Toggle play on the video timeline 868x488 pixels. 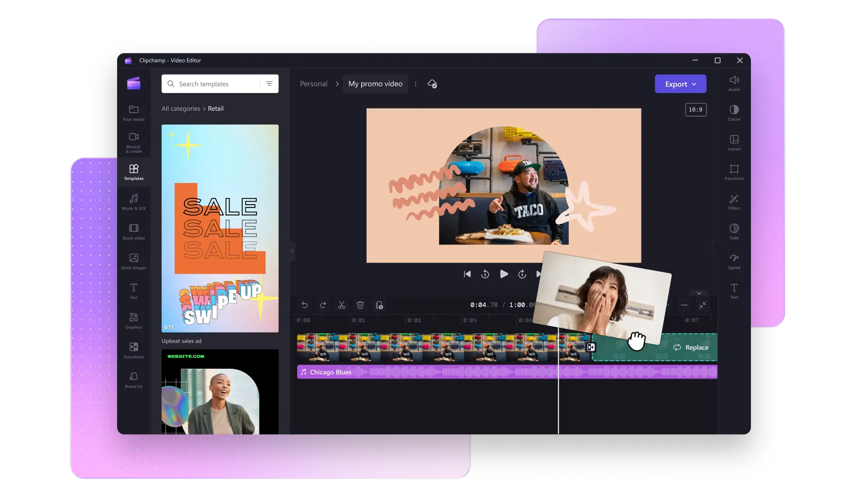pyautogui.click(x=504, y=274)
